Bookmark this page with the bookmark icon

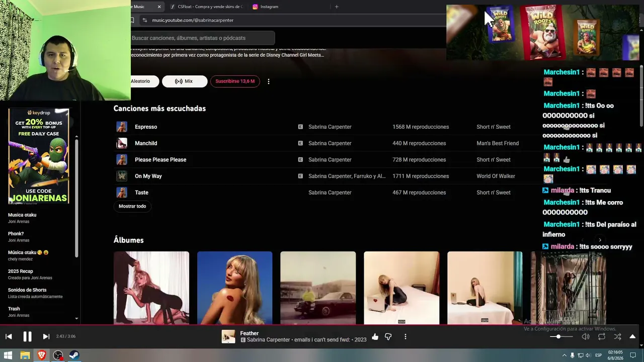tap(132, 20)
